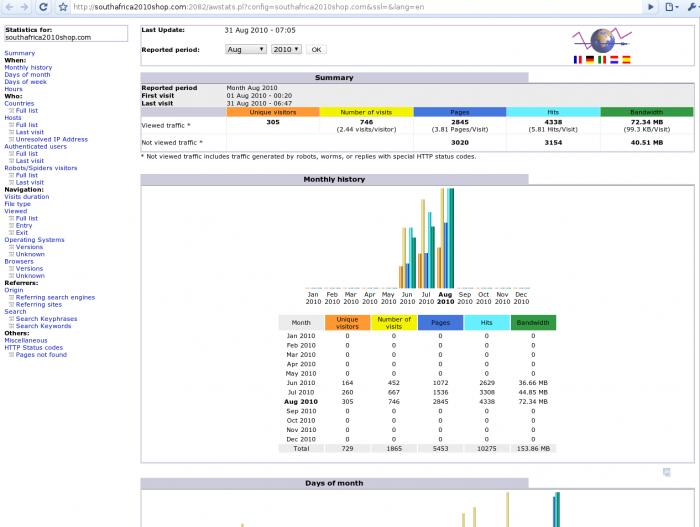This screenshot has height=527, width=700.
Task: Open the Monthly history link in the sidebar
Action: tap(28, 68)
